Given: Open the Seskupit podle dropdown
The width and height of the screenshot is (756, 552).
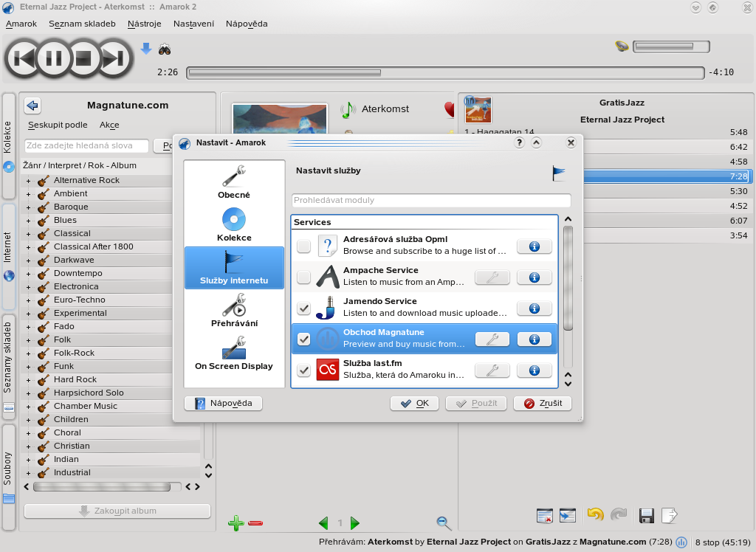Looking at the screenshot, I should click(x=58, y=125).
